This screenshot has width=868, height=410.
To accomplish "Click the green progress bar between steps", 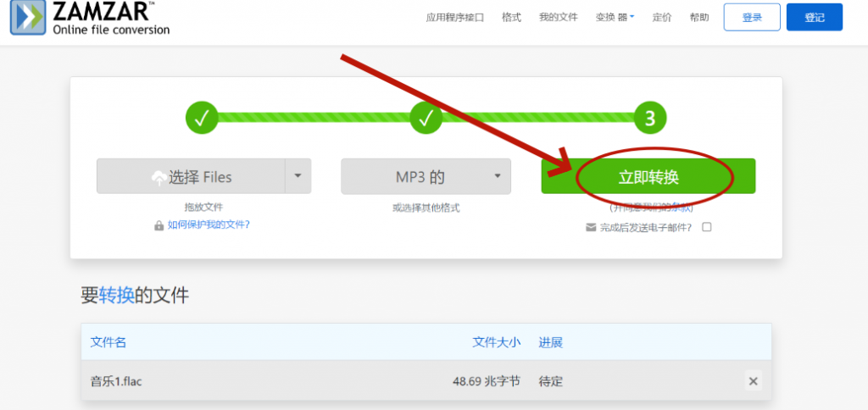I will coord(314,119).
